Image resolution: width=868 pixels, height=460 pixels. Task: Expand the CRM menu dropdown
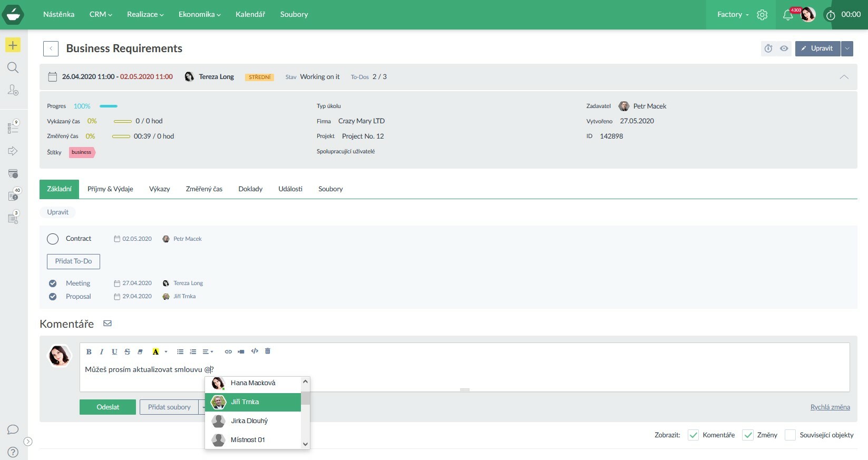tap(101, 14)
